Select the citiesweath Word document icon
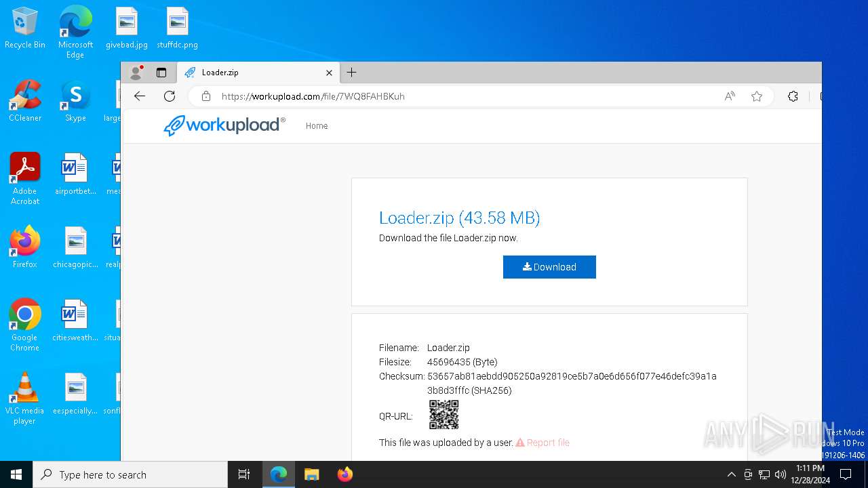 (75, 320)
